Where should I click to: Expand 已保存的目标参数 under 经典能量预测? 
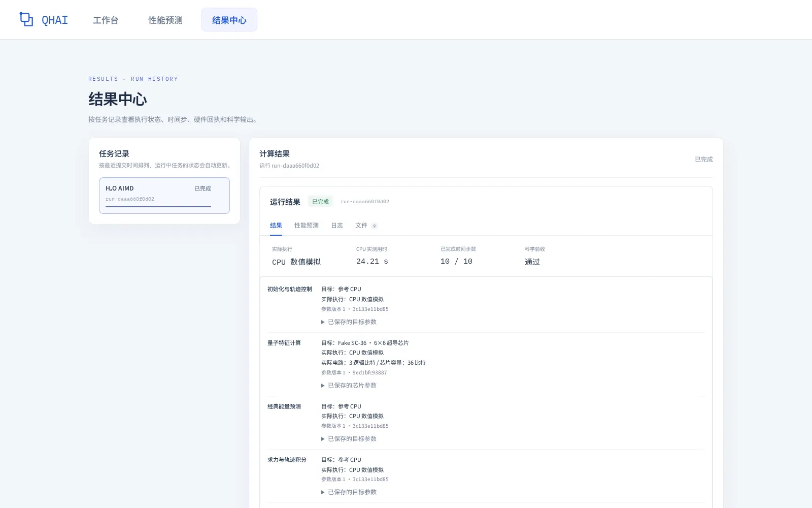pyautogui.click(x=349, y=439)
